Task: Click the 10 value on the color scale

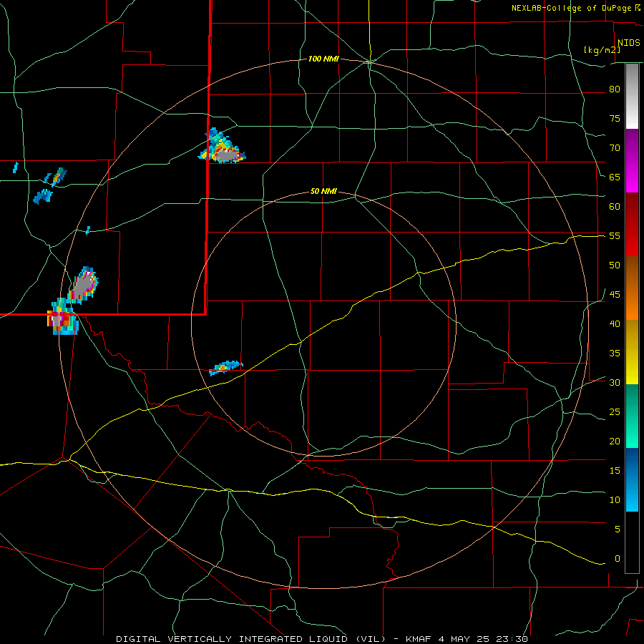Action: pyautogui.click(x=615, y=500)
